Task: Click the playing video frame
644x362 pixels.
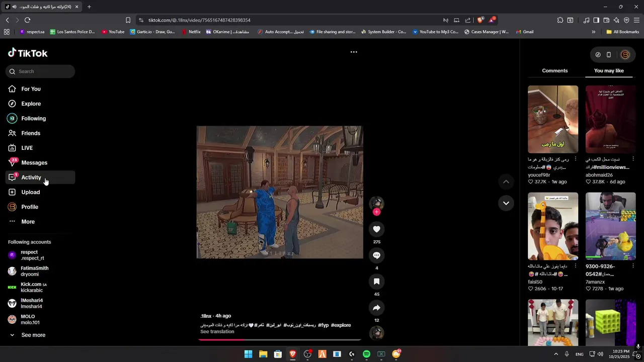Action: 280,192
